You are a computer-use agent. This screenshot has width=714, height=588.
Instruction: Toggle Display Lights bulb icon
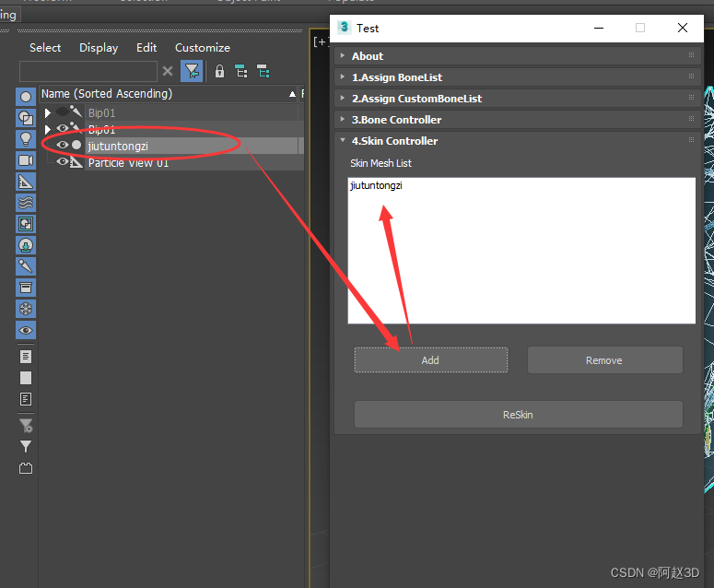click(26, 139)
